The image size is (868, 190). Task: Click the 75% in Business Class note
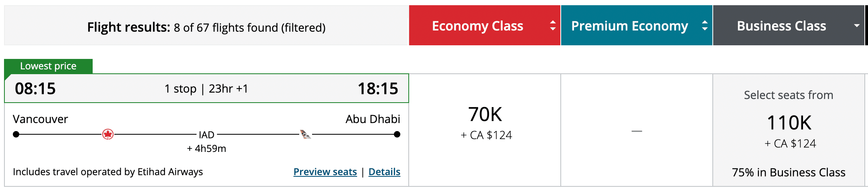coord(789,172)
